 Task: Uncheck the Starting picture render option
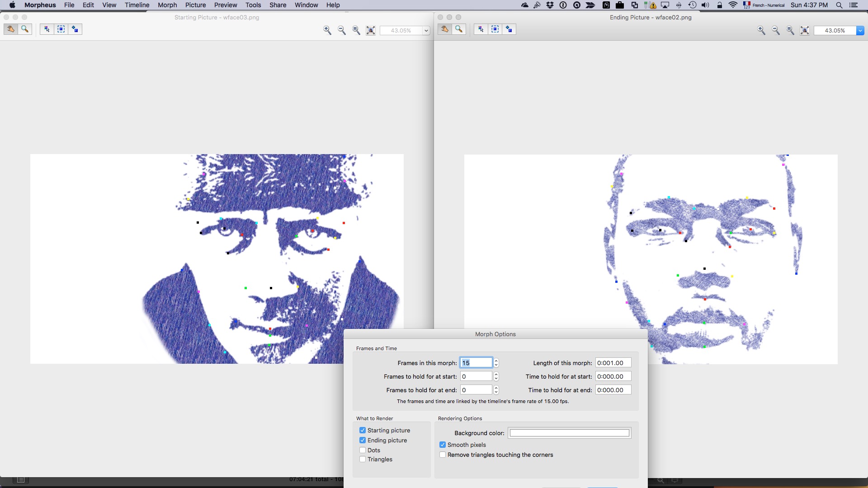click(363, 430)
